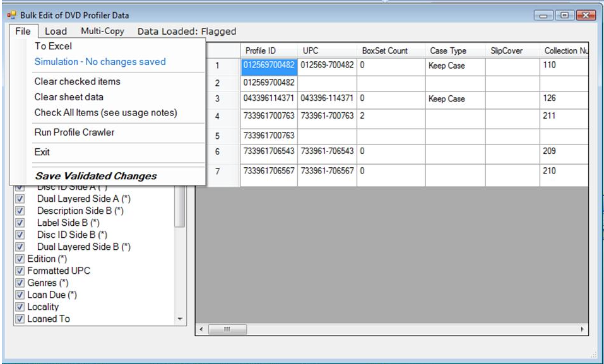Select row header 4 in grid
The width and height of the screenshot is (604, 364).
[218, 116]
